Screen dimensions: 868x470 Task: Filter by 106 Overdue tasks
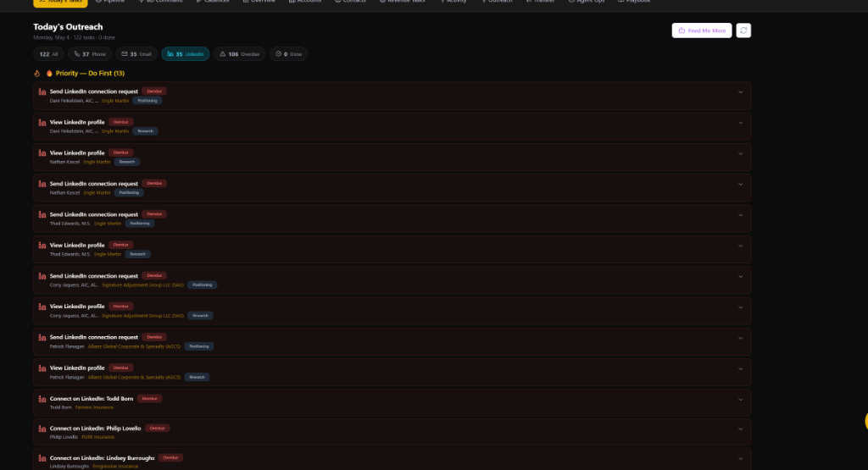[x=239, y=54]
